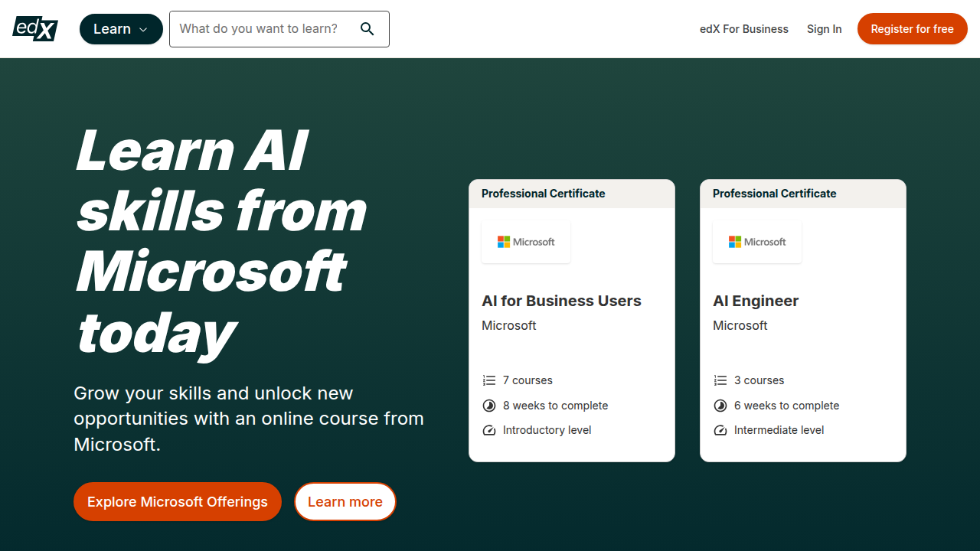Click 'Microsoft' provider name under AI for Business Users
The width and height of the screenshot is (980, 551).
pos(509,325)
